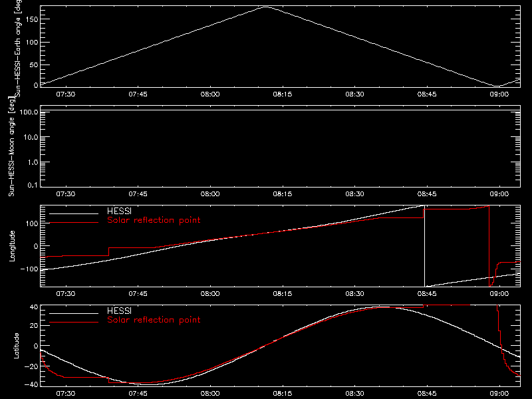This screenshot has height=399, width=532.
Task: Click the 07:45 time label under Latitude plot
Action: [138, 394]
